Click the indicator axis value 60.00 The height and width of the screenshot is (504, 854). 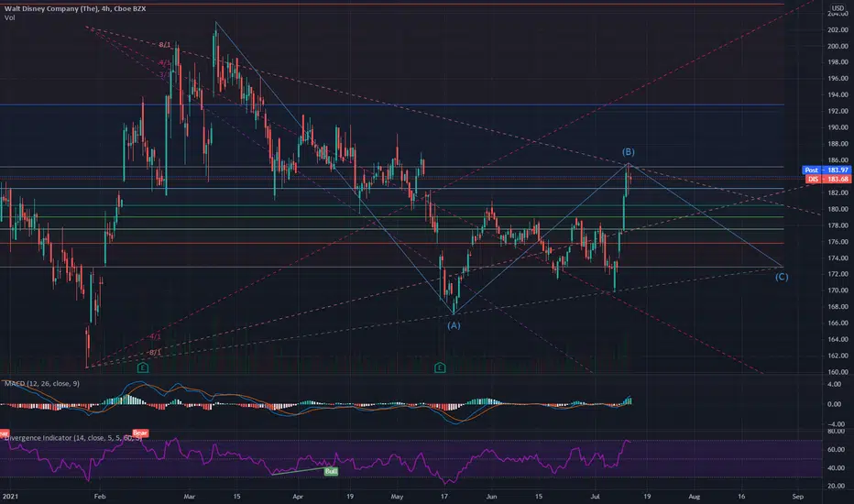(836, 450)
